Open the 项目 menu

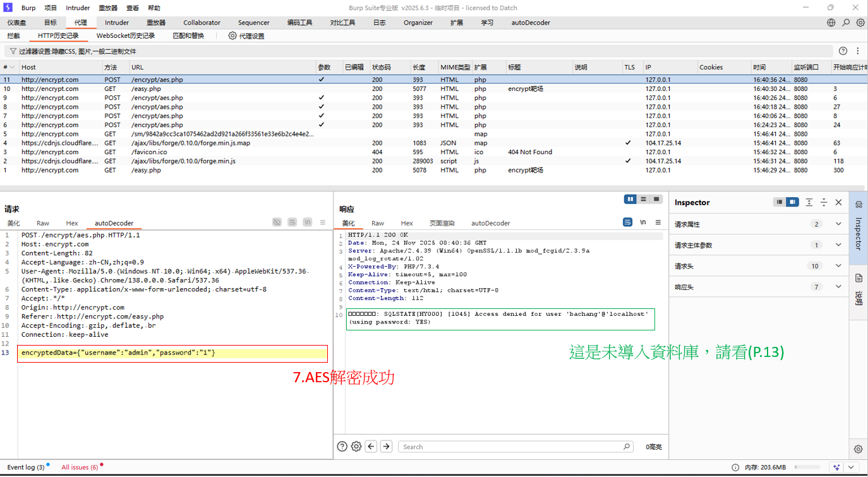click(x=51, y=8)
